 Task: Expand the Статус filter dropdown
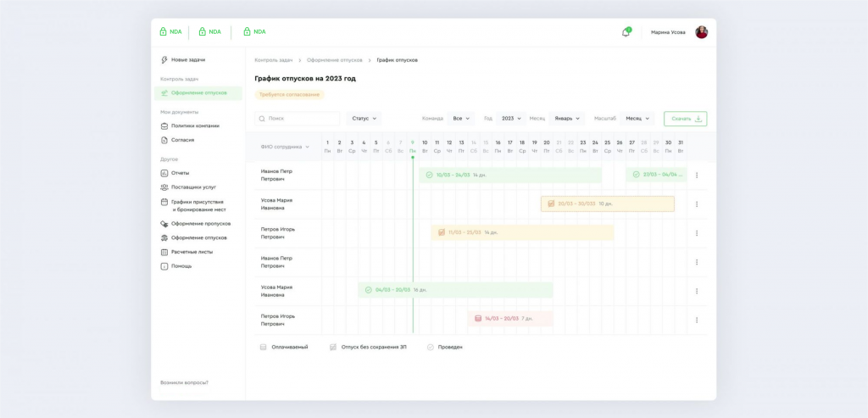pyautogui.click(x=364, y=119)
